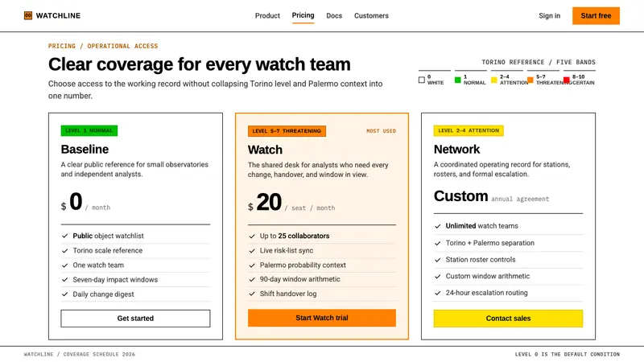
Task: Go to the Docs page
Action: click(334, 15)
